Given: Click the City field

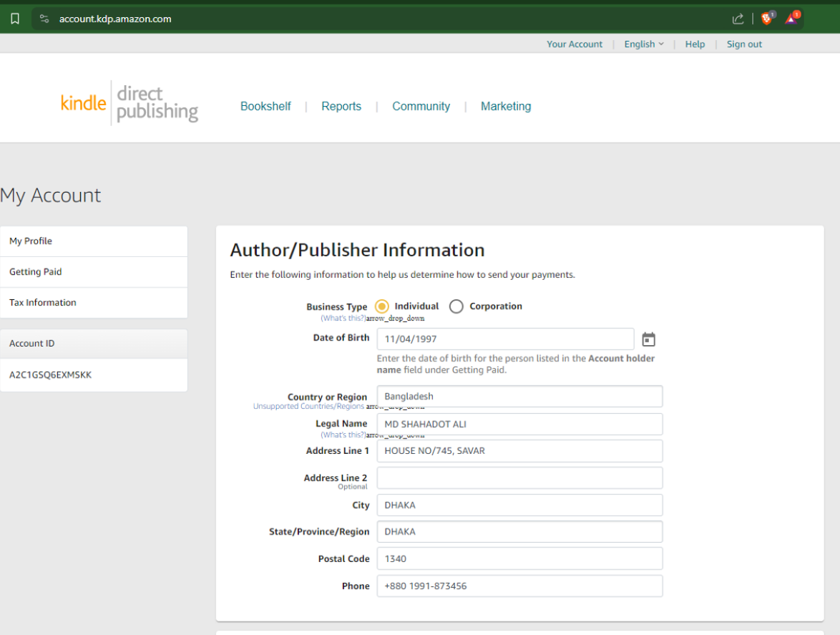Looking at the screenshot, I should [519, 505].
